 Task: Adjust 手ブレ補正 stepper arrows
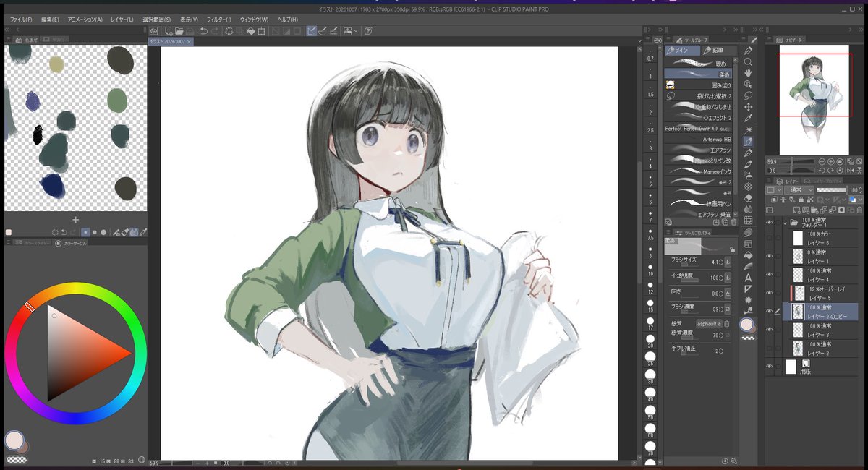(x=720, y=351)
